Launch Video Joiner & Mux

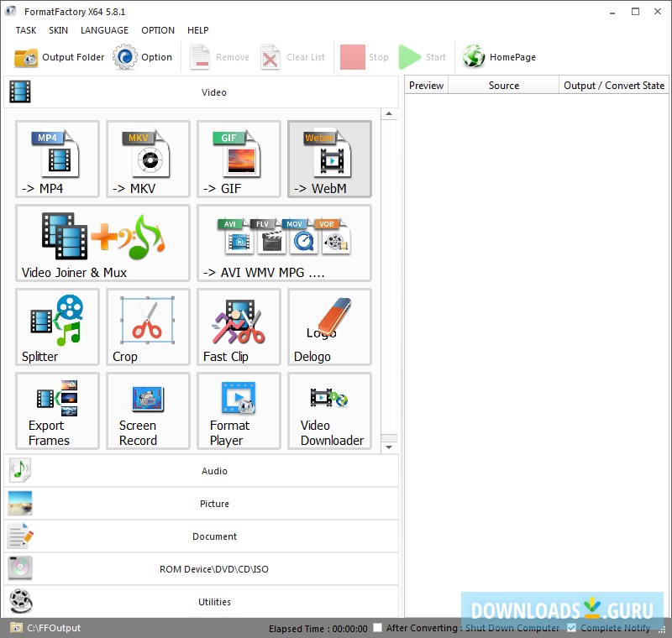click(x=102, y=243)
